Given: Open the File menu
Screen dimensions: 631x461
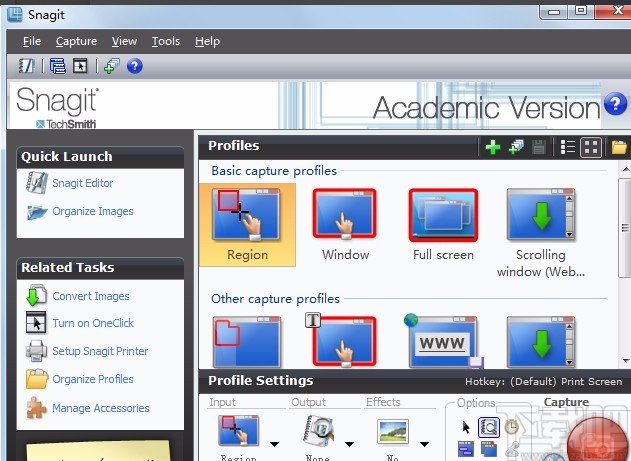Looking at the screenshot, I should (32, 41).
